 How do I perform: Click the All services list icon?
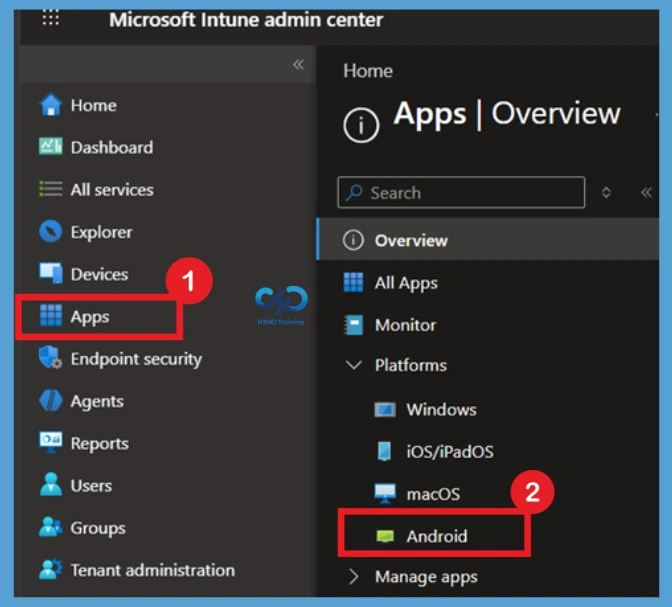coord(51,189)
